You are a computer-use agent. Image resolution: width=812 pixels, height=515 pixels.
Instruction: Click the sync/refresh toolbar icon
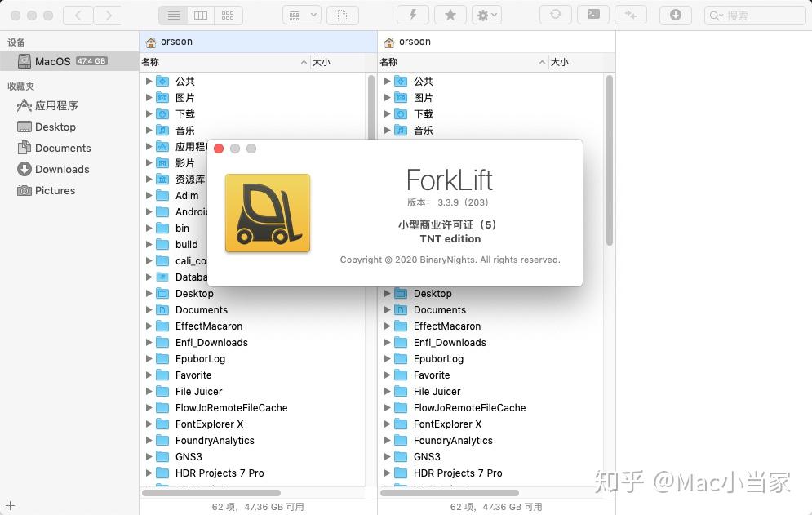click(x=556, y=15)
